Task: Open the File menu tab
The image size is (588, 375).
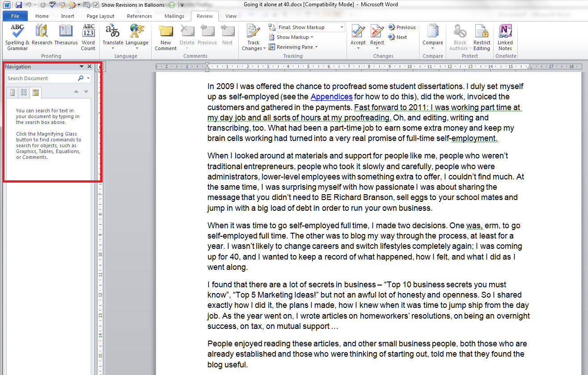Action: coord(15,16)
